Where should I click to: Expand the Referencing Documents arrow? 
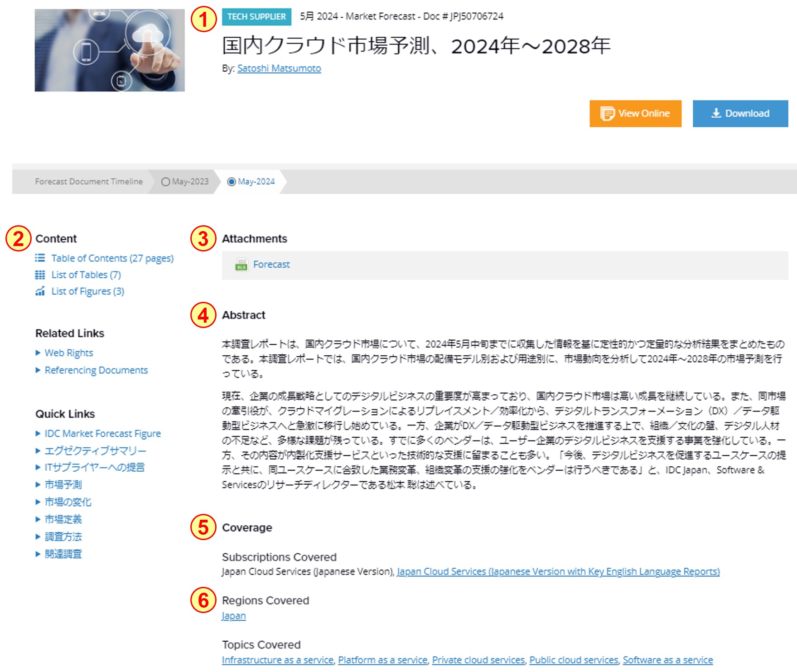(x=38, y=370)
